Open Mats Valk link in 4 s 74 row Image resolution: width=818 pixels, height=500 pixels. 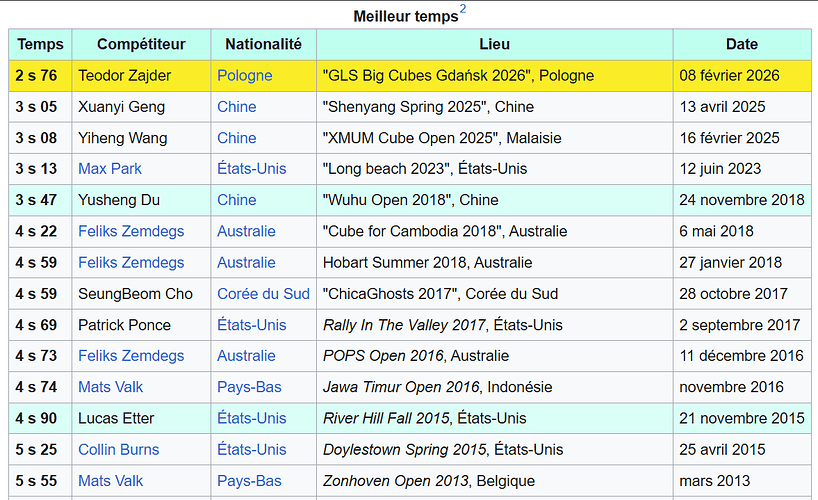[110, 387]
